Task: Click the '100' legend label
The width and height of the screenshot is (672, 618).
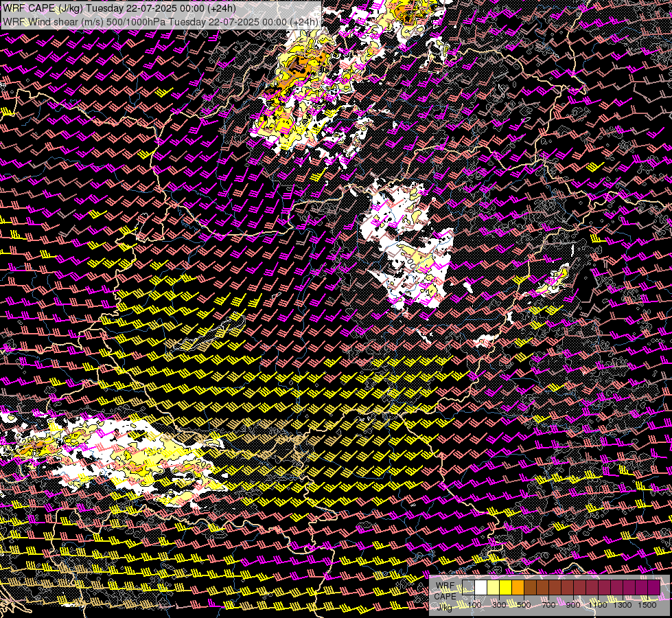Action: [474, 605]
